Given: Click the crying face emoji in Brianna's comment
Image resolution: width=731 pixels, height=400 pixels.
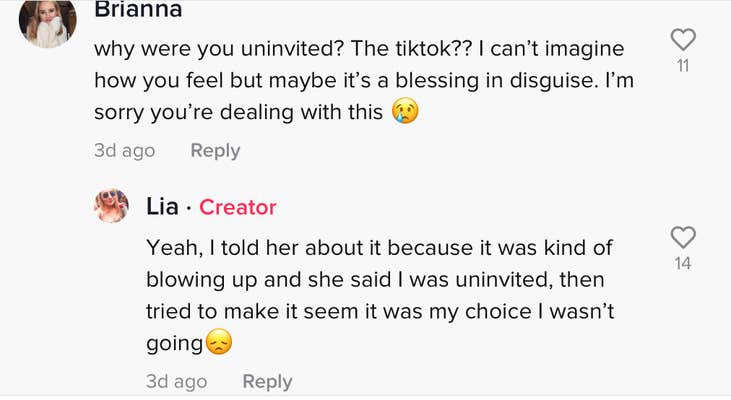Looking at the screenshot, I should pos(405,111).
